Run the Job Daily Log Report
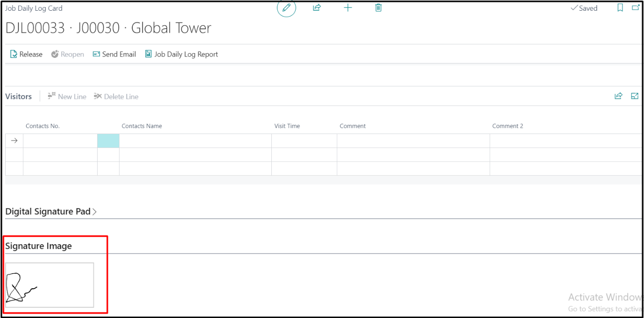 [x=182, y=54]
